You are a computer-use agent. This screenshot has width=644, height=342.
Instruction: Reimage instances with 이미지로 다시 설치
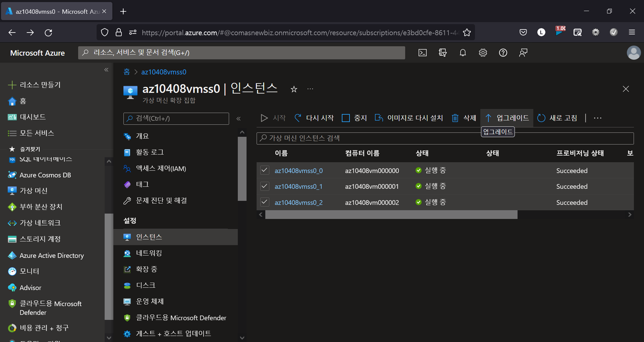click(409, 118)
